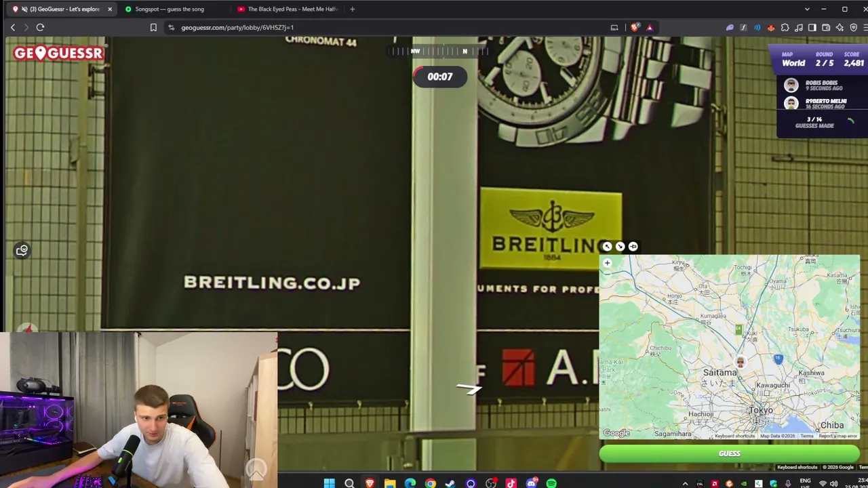Open the tab search dropdown arrow
Image resolution: width=868 pixels, height=488 pixels.
click(807, 9)
